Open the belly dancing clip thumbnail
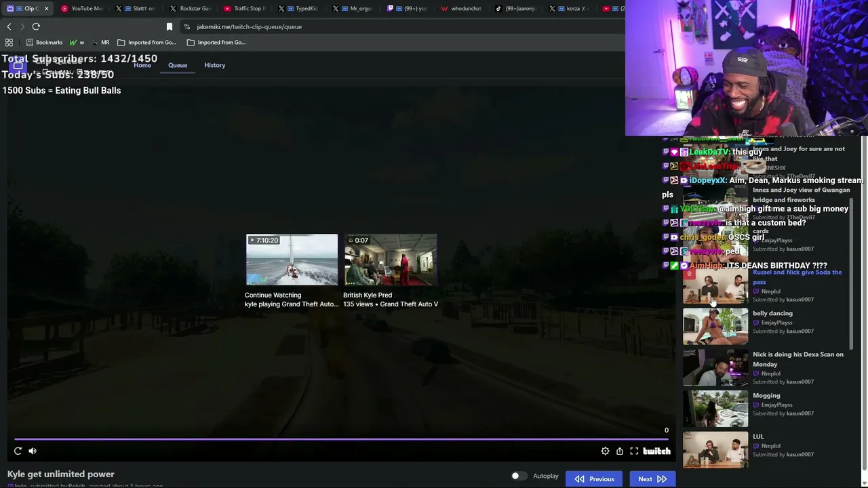 [x=715, y=327]
